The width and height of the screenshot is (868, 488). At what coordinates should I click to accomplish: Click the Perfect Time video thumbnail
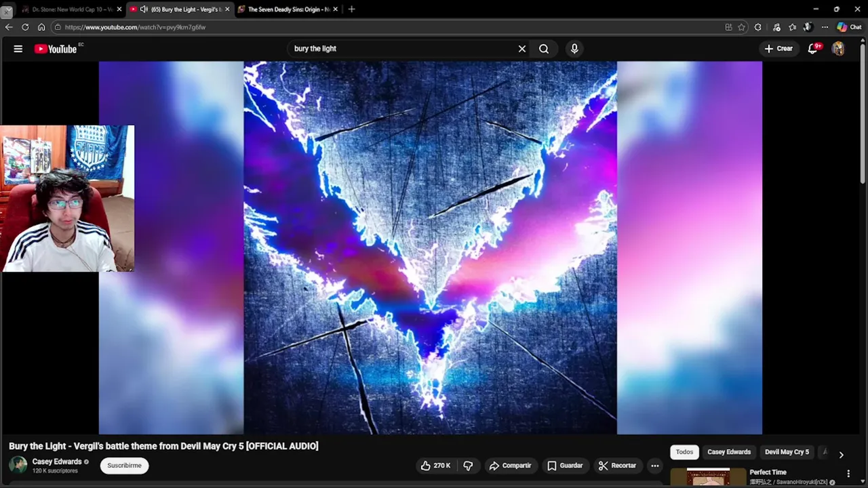pyautogui.click(x=707, y=478)
